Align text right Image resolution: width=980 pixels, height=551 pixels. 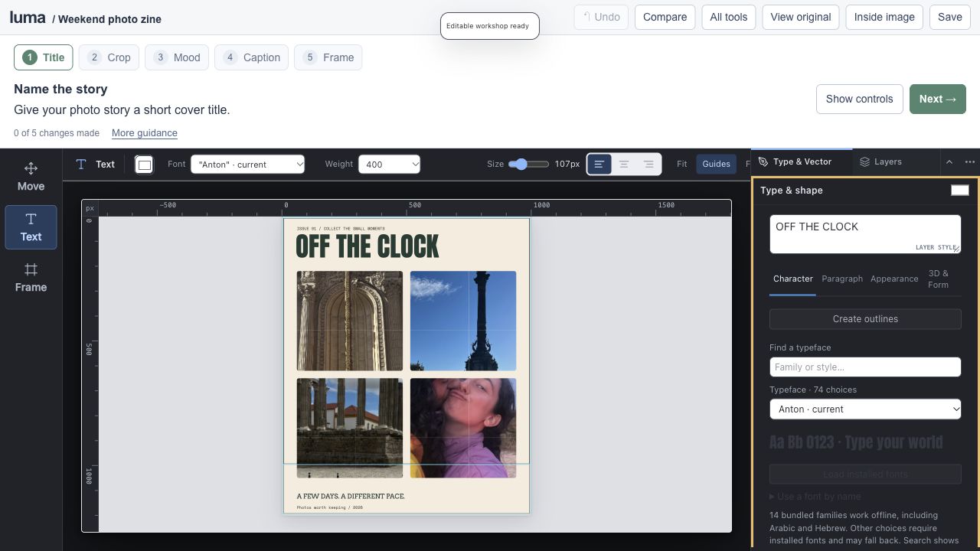(x=648, y=165)
